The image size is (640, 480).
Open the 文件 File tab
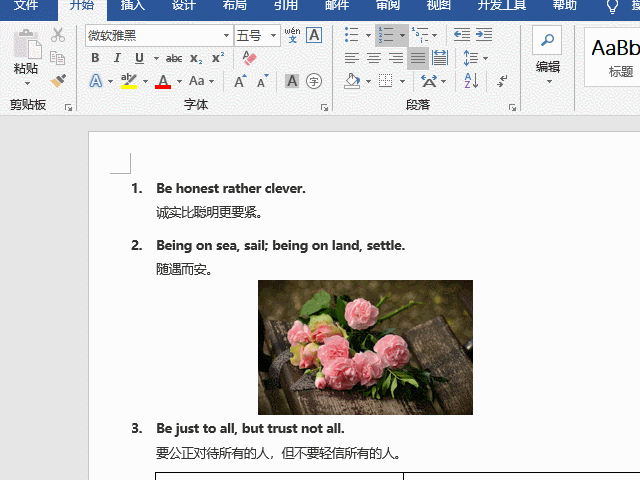(x=26, y=6)
